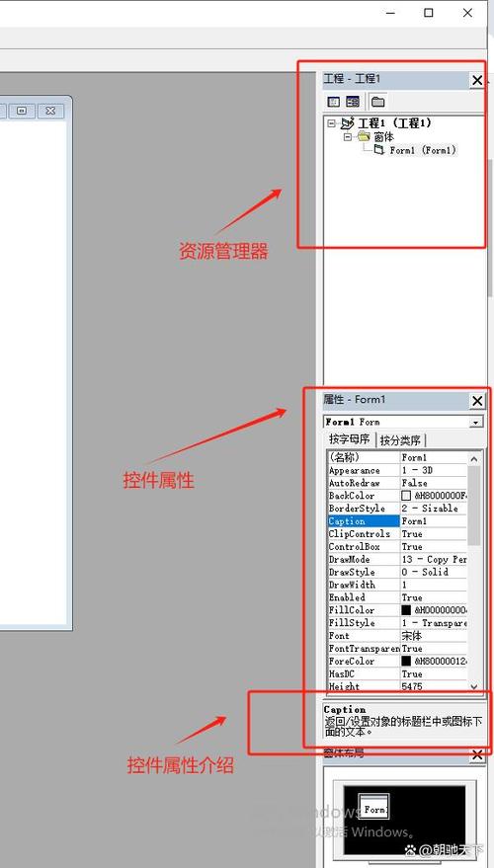Select the Enabled property
494x868 pixels.
click(x=364, y=597)
